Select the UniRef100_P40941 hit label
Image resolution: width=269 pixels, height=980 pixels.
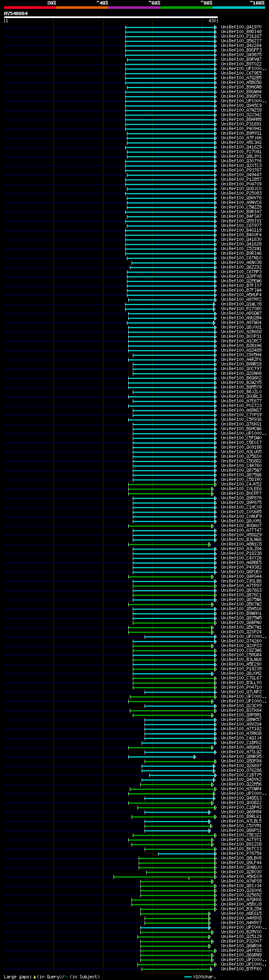click(241, 129)
